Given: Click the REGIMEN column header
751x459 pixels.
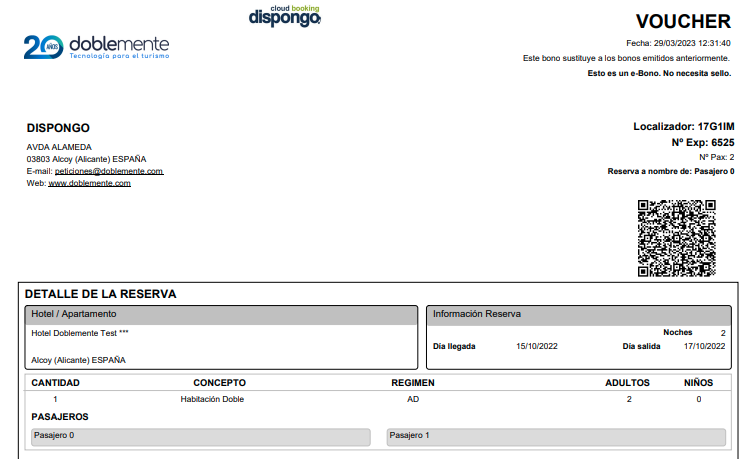Looking at the screenshot, I should pyautogui.click(x=413, y=383).
